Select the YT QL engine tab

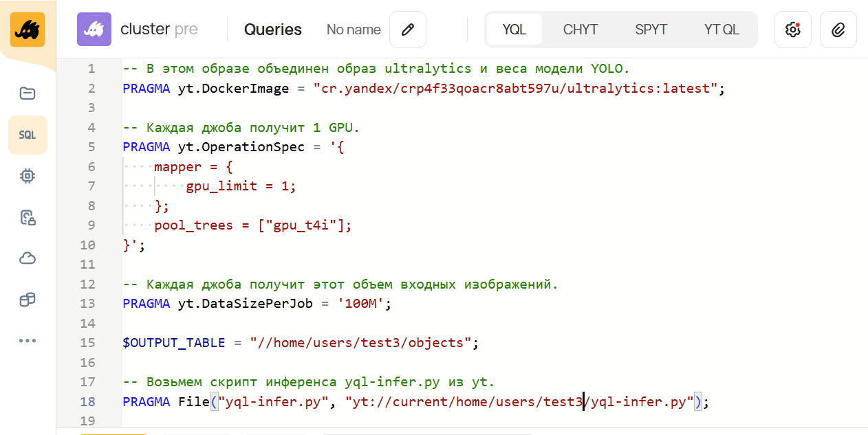click(x=721, y=30)
